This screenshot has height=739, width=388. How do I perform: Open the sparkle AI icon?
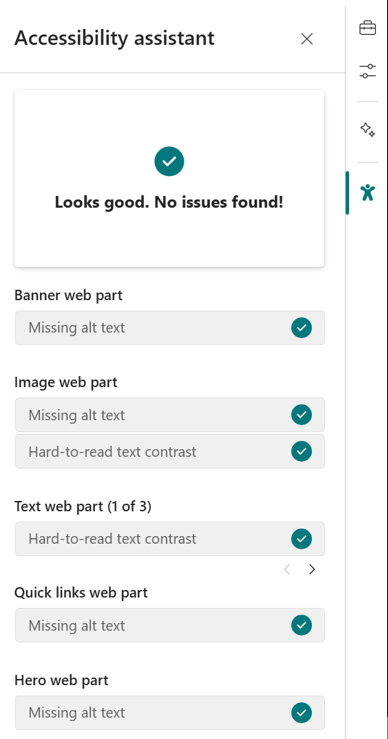[367, 129]
